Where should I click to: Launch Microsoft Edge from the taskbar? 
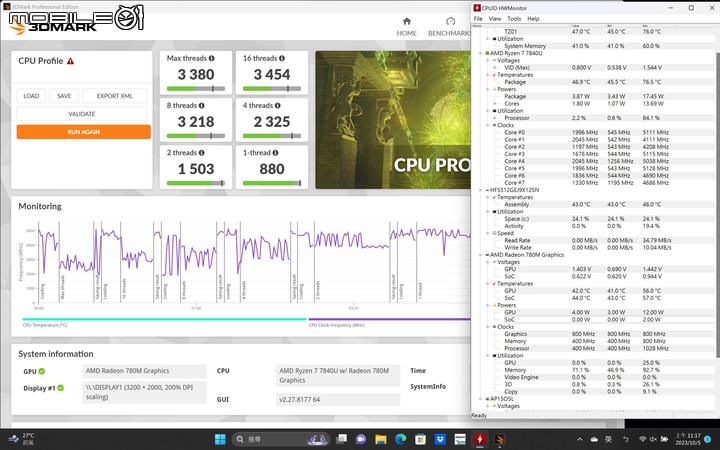point(400,439)
